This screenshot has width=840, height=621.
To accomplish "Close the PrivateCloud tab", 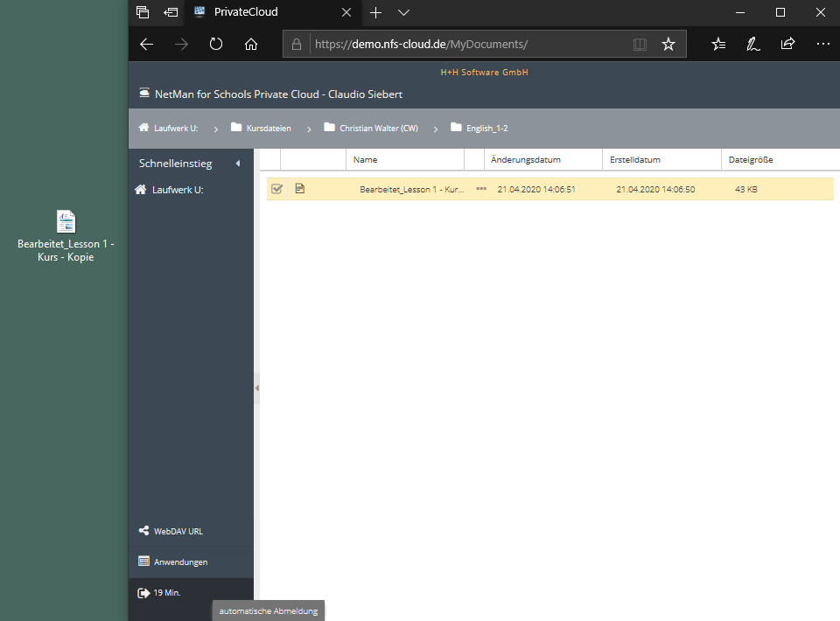I will point(346,11).
